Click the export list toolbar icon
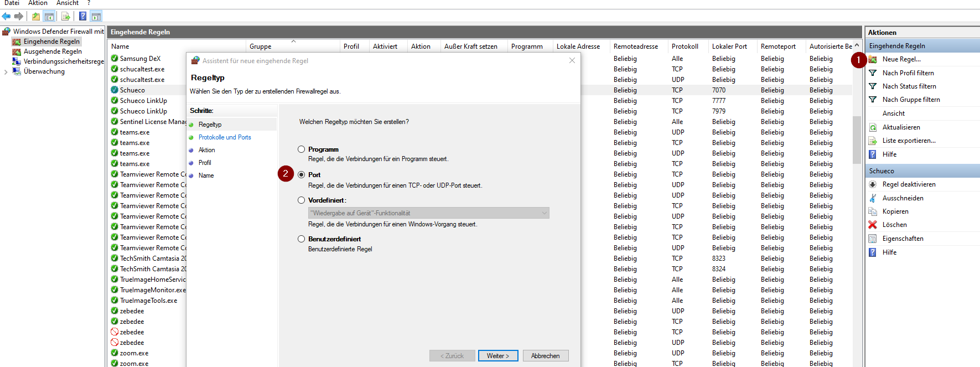 coord(65,16)
